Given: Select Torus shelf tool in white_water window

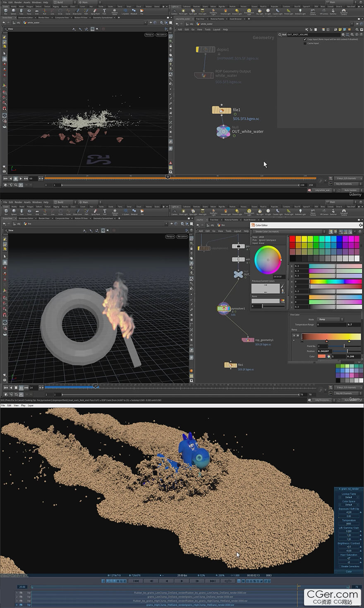Looking at the screenshot, I should [29, 12].
